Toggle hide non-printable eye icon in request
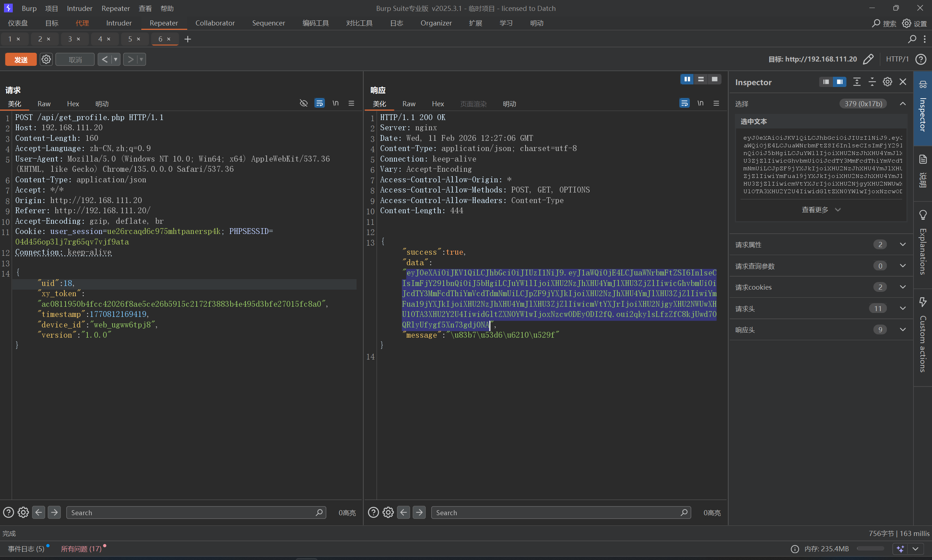This screenshot has width=932, height=560. click(304, 103)
